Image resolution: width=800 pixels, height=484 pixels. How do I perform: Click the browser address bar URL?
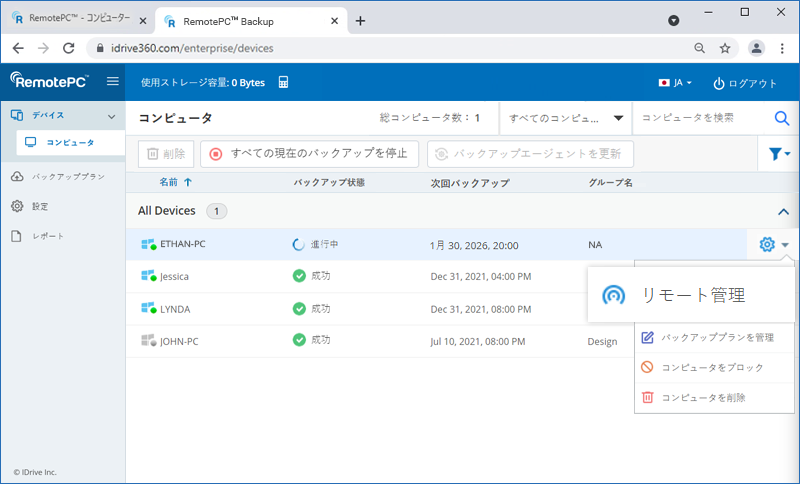point(192,48)
